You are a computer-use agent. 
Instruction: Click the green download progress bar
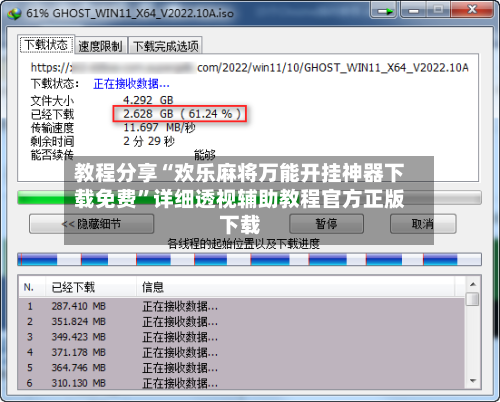pos(249,197)
